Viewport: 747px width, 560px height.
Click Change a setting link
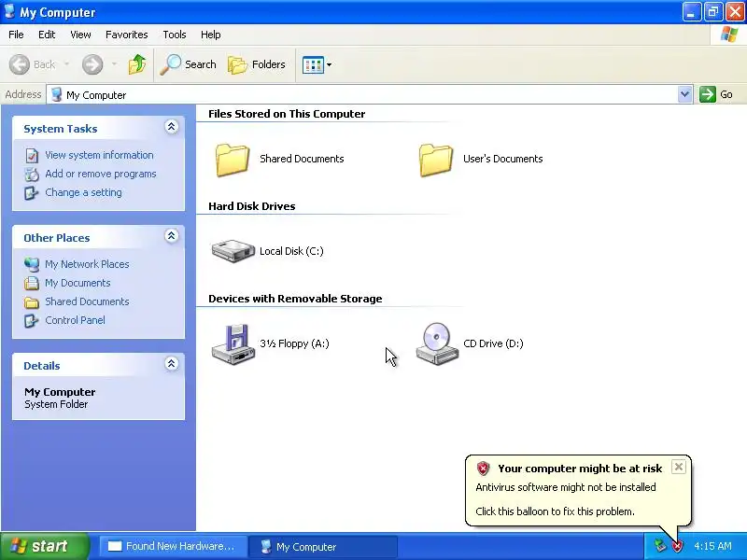point(83,192)
